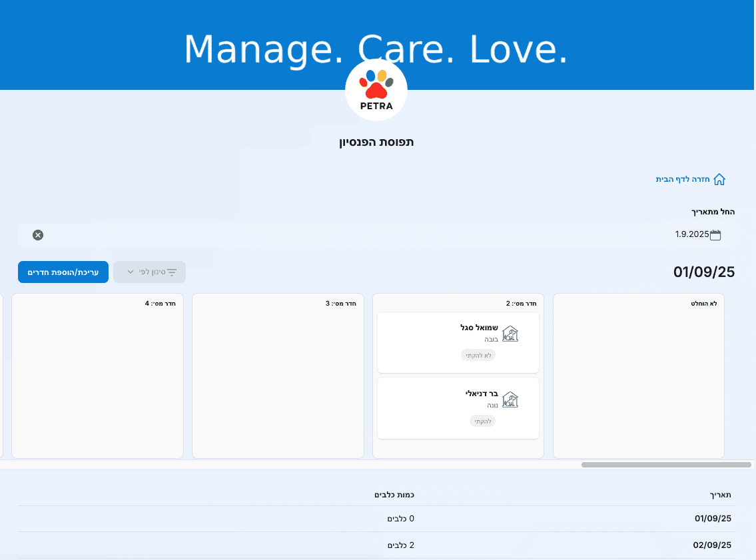Click the PETRA paw logo
The width and height of the screenshot is (756, 560).
click(x=376, y=90)
